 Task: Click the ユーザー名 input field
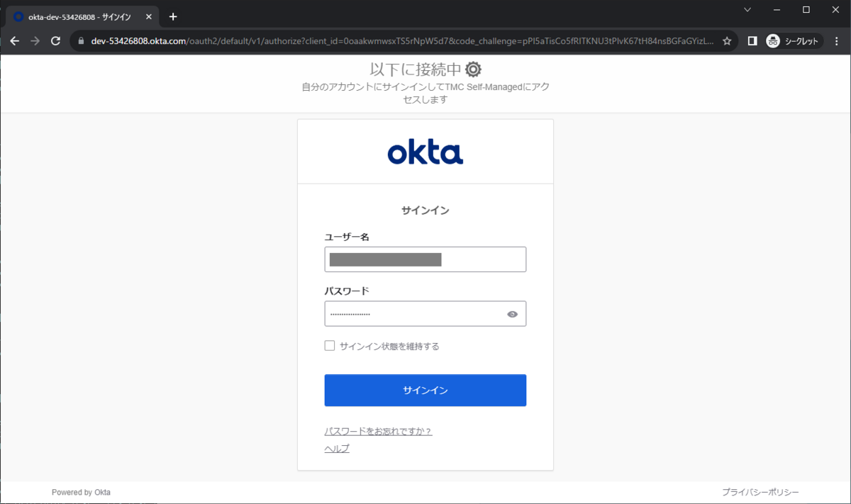(x=425, y=259)
